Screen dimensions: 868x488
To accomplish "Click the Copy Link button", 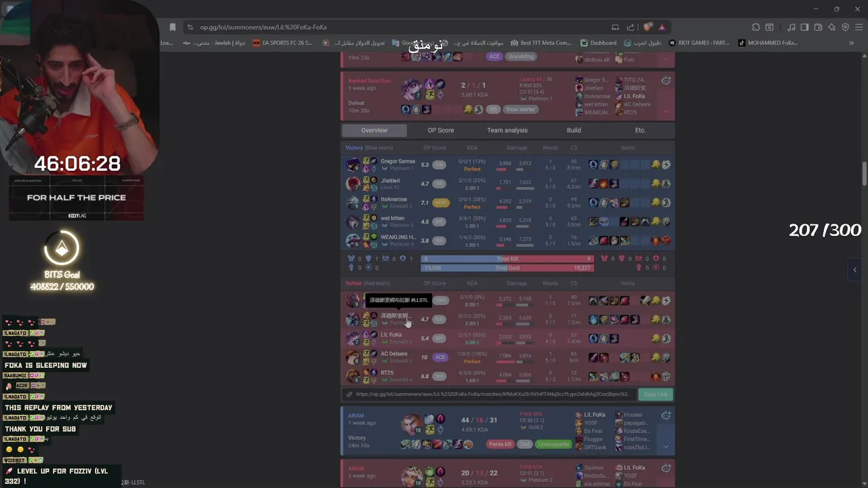I will point(655,394).
